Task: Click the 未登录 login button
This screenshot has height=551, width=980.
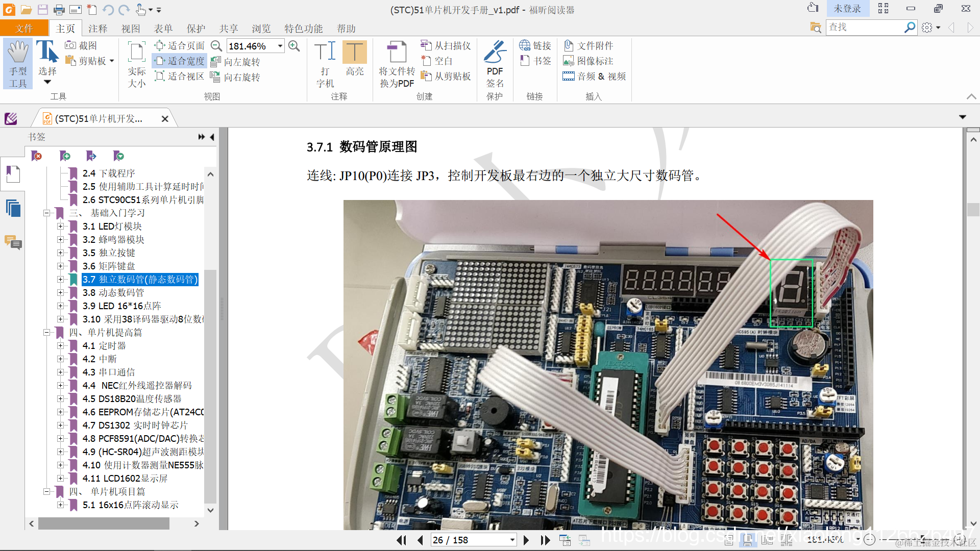Action: pos(847,9)
